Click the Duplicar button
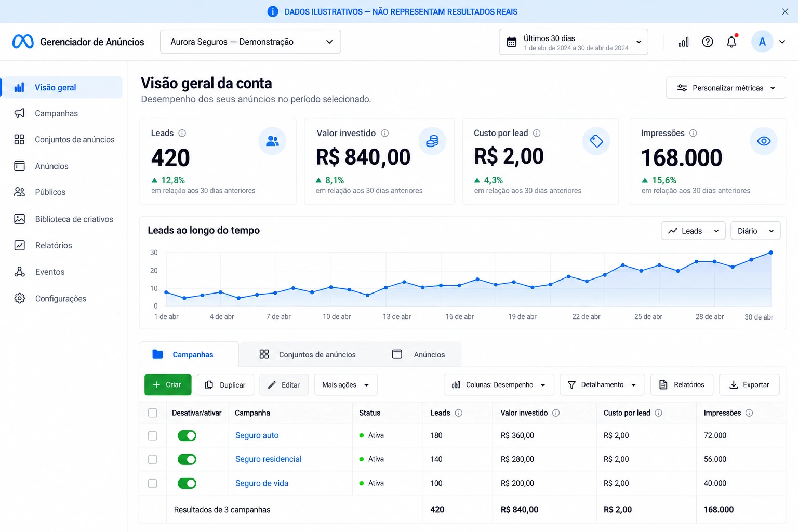Viewport: 798px width, 532px height. [x=225, y=385]
